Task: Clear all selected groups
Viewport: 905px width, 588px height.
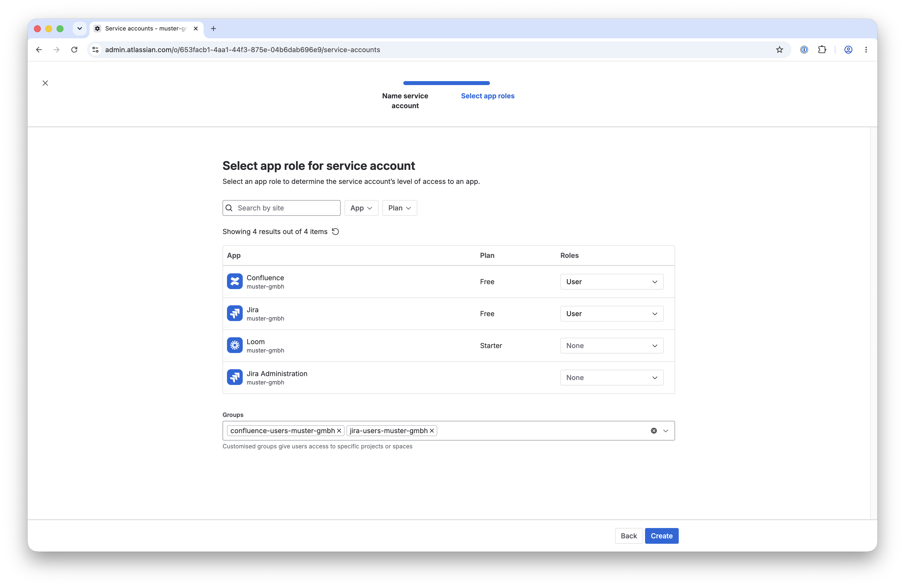Action: pos(654,431)
